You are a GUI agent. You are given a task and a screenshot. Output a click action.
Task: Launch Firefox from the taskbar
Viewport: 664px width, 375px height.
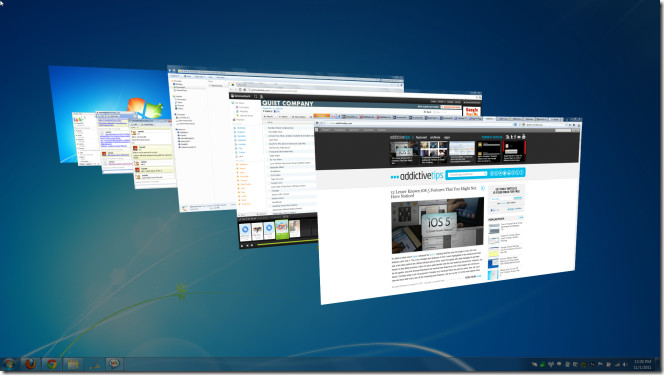coord(30,364)
